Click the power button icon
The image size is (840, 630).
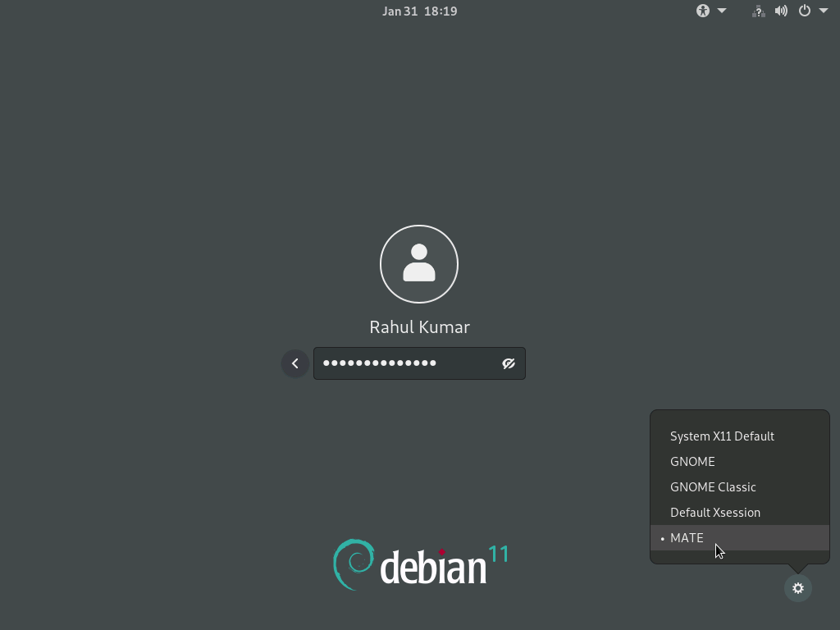click(x=804, y=11)
